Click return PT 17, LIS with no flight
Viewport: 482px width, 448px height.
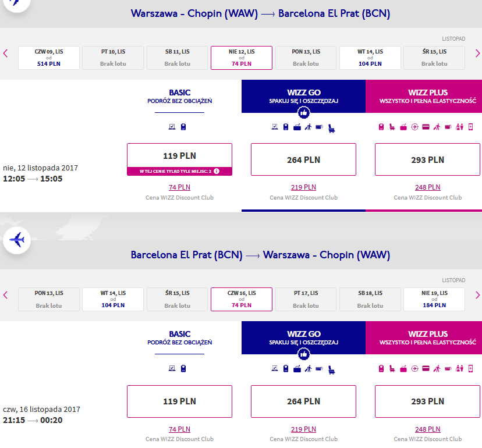coord(306,299)
